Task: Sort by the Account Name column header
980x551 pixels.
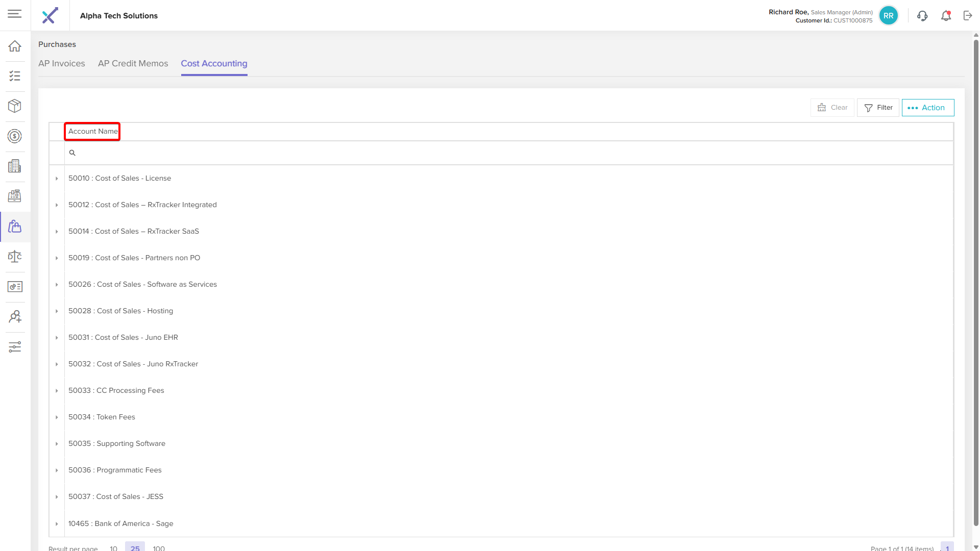Action: tap(93, 131)
